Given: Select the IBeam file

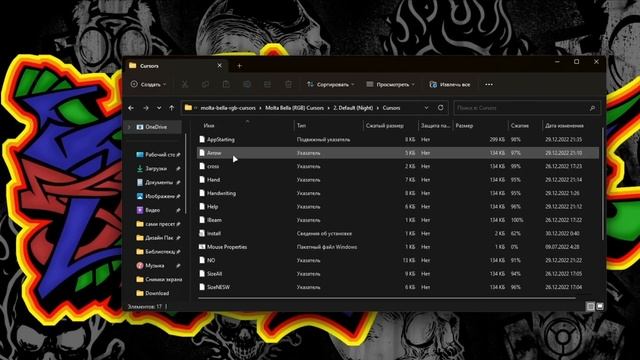Looking at the screenshot, I should click(x=214, y=220).
